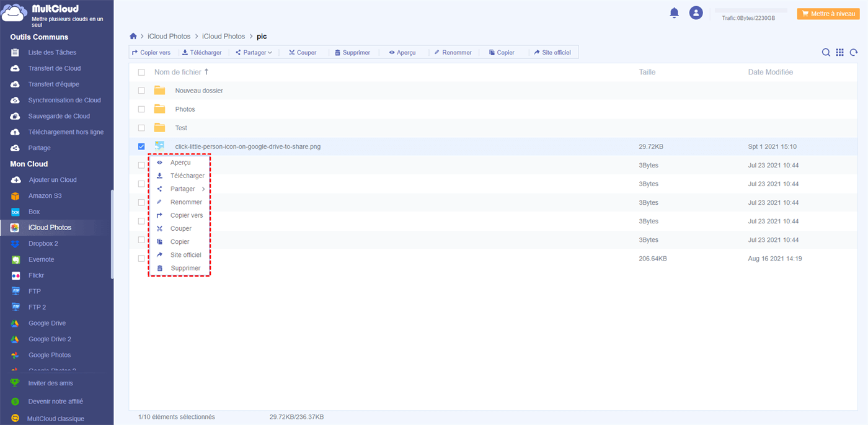This screenshot has height=425, width=868.
Task: Click the search magnifier icon
Action: click(826, 53)
